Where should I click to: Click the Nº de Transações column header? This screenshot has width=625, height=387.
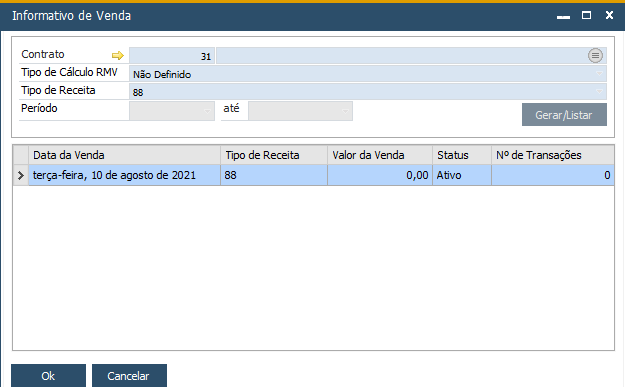pos(552,155)
